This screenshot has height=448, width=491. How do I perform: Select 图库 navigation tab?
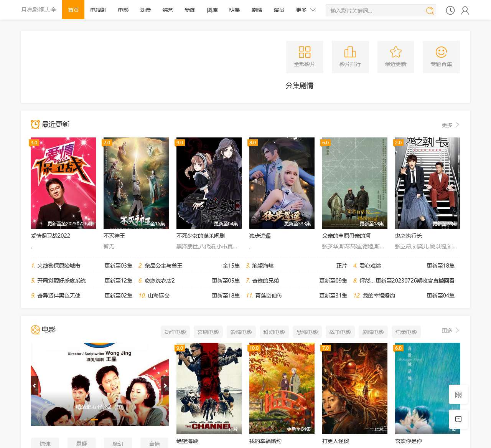212,10
